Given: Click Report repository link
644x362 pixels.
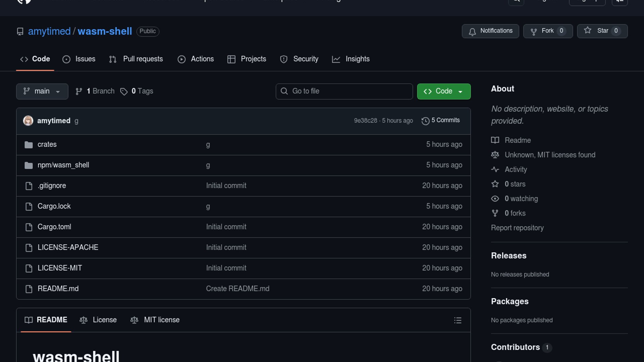Looking at the screenshot, I should (517, 228).
